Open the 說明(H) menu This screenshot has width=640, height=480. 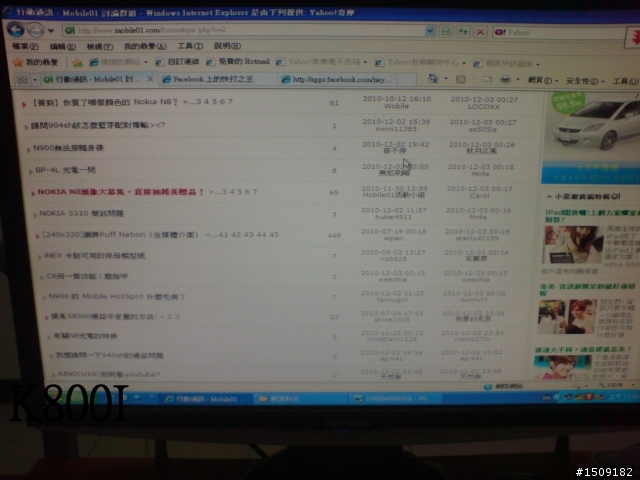click(x=227, y=46)
